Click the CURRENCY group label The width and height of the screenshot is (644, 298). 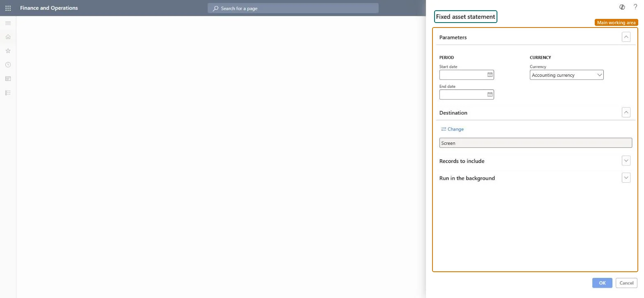pyautogui.click(x=540, y=57)
